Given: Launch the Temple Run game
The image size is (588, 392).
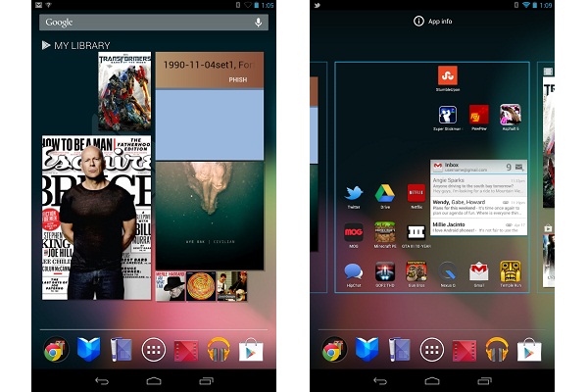Looking at the screenshot, I should 510,271.
